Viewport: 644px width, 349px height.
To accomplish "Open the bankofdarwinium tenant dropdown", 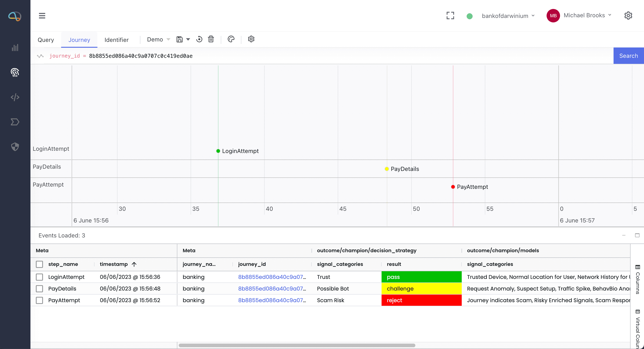I will click(x=508, y=16).
